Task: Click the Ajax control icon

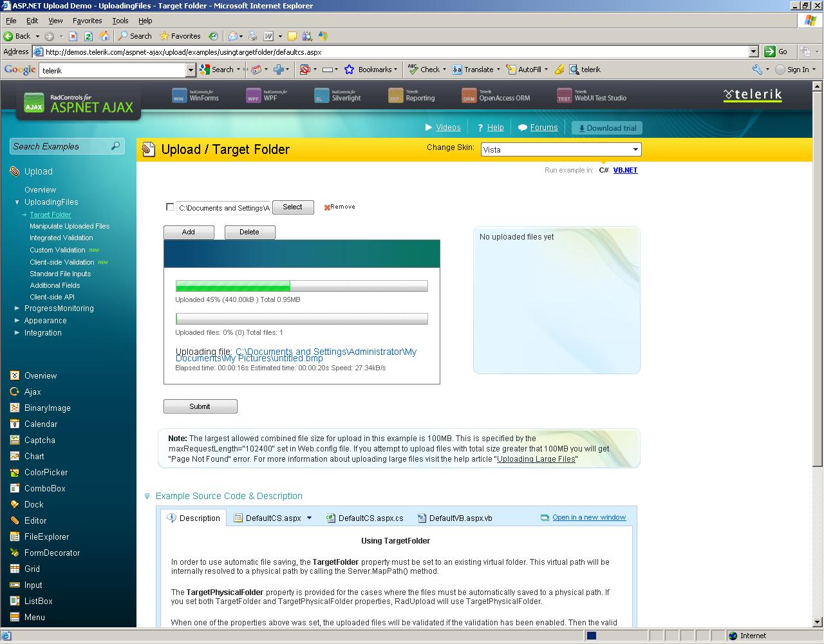Action: pos(15,392)
